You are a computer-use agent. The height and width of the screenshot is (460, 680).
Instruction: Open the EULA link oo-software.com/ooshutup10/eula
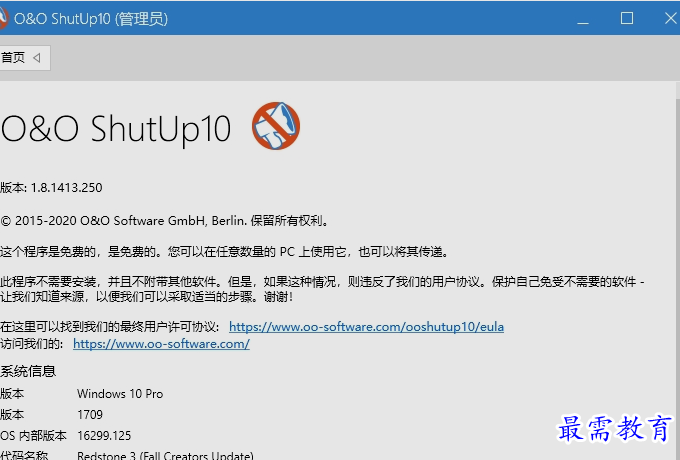(366, 326)
